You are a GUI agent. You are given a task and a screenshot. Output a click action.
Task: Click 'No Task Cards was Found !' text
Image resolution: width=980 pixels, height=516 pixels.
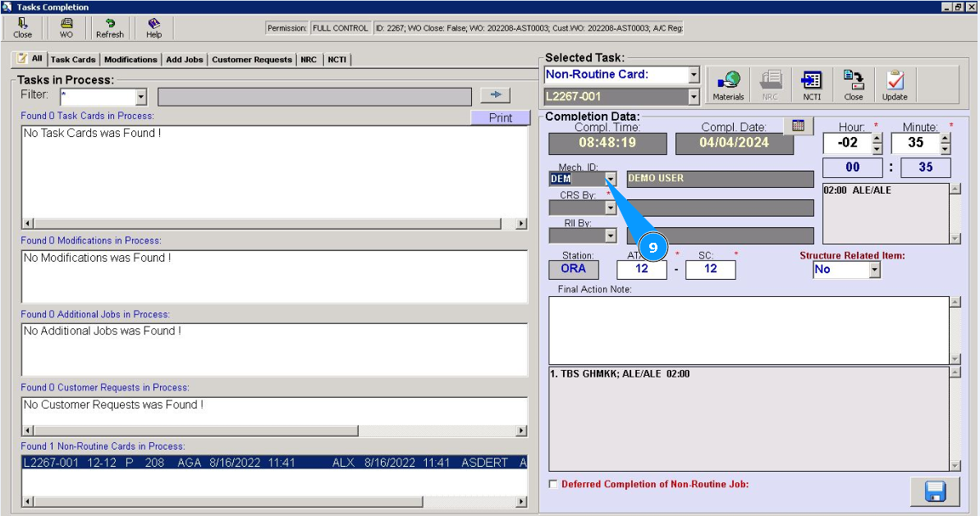coord(93,133)
